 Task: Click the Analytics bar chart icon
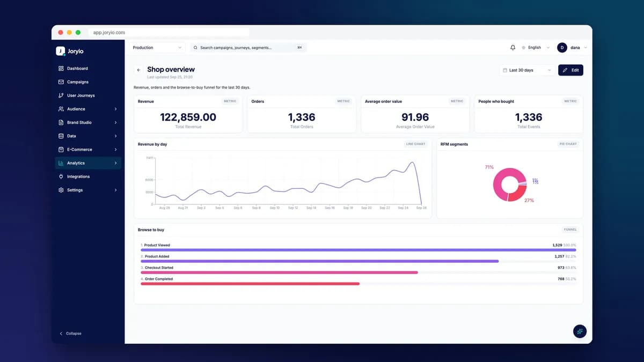(61, 163)
